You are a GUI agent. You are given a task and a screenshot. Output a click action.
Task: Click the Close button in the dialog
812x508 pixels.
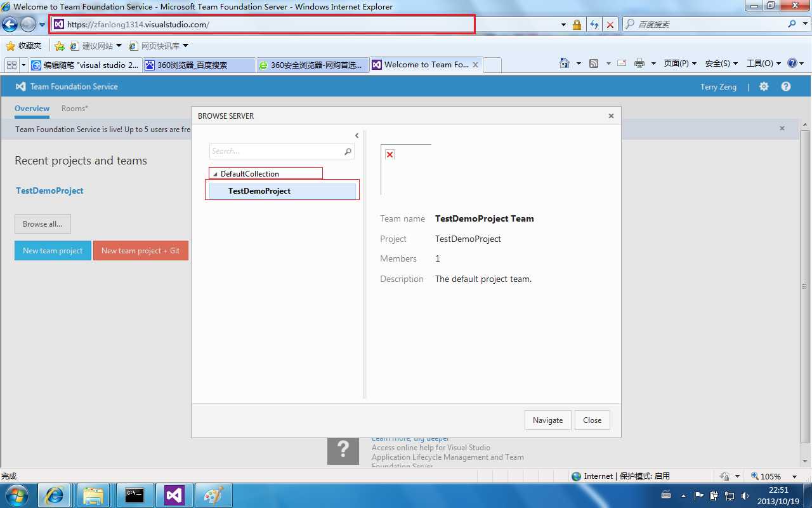(x=592, y=420)
